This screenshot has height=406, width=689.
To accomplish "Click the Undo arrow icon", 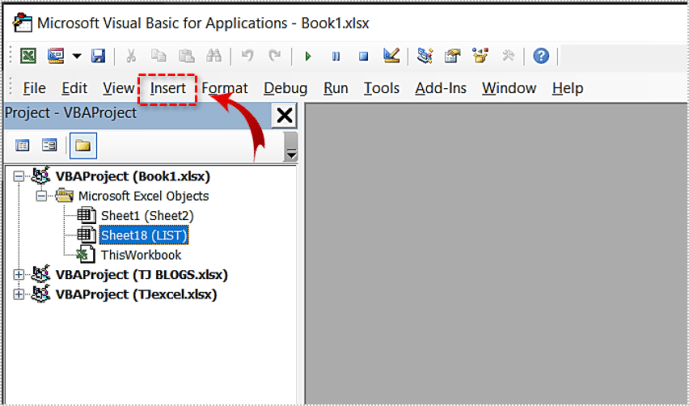I will [247, 56].
